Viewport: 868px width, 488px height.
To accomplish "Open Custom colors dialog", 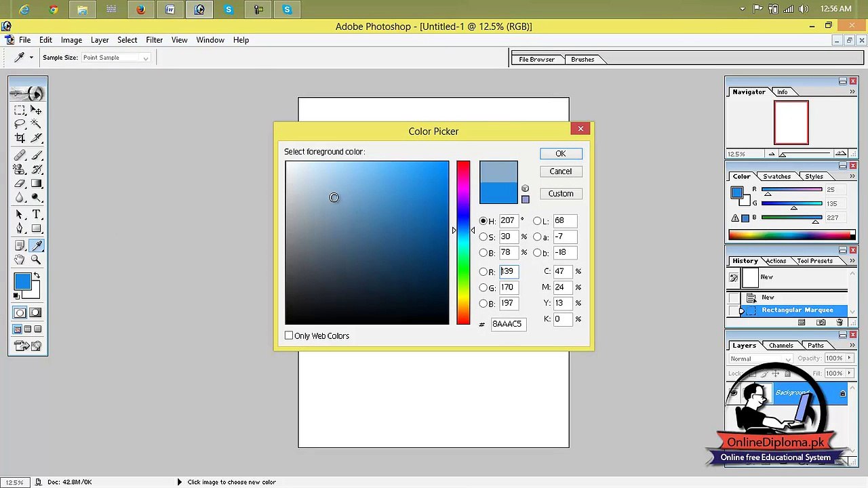I will [561, 194].
